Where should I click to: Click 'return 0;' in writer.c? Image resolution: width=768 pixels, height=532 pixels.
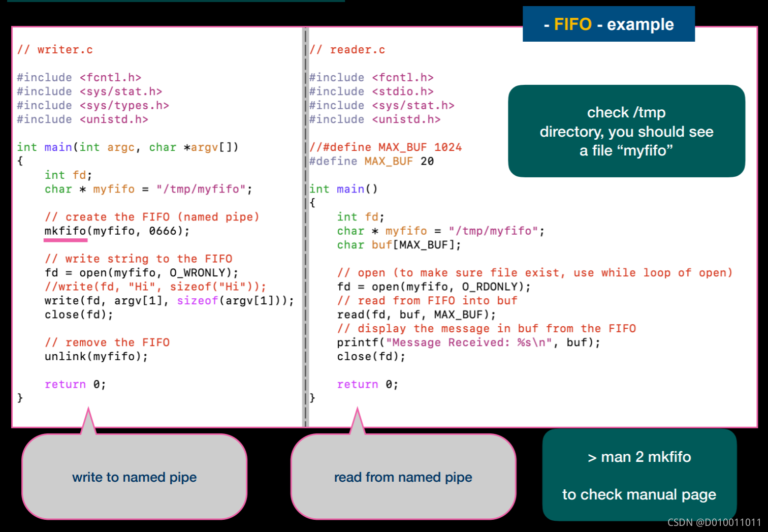click(x=75, y=385)
